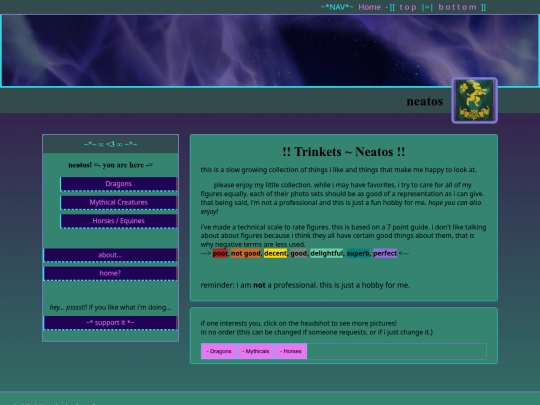This screenshot has width=540, height=405.
Task: Click the purple 'perfect' rating label
Action: click(385, 253)
